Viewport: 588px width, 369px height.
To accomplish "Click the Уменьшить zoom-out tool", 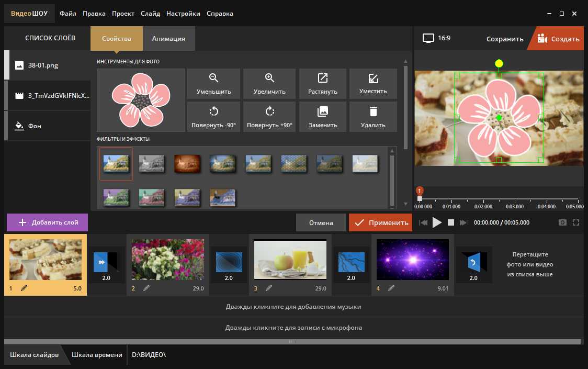I will pyautogui.click(x=213, y=84).
